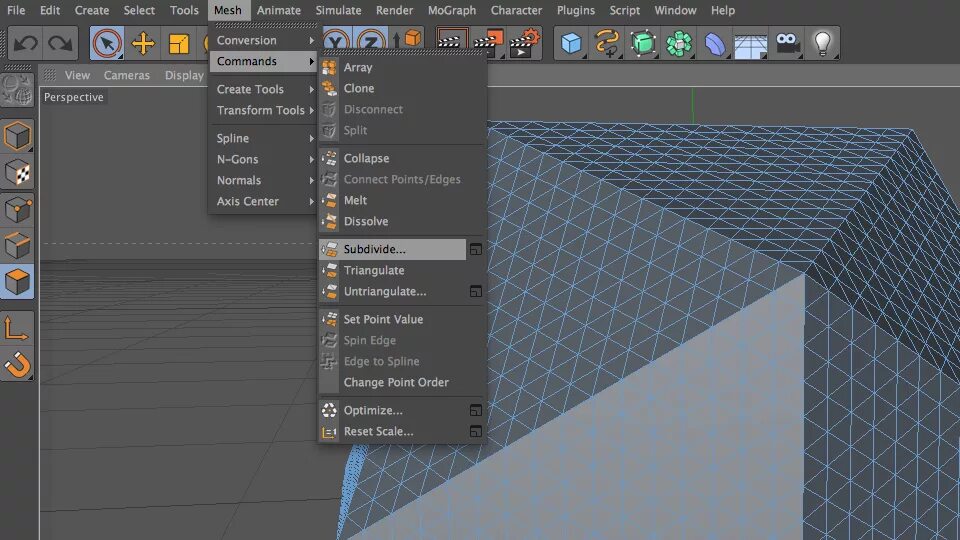Open the spline pen tools icon

pos(607,43)
